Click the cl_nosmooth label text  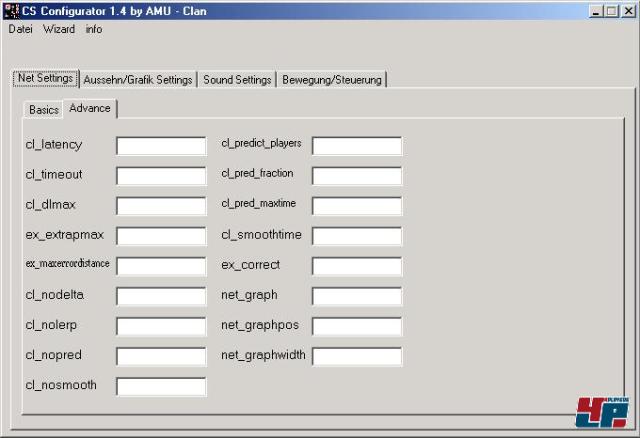[61, 385]
